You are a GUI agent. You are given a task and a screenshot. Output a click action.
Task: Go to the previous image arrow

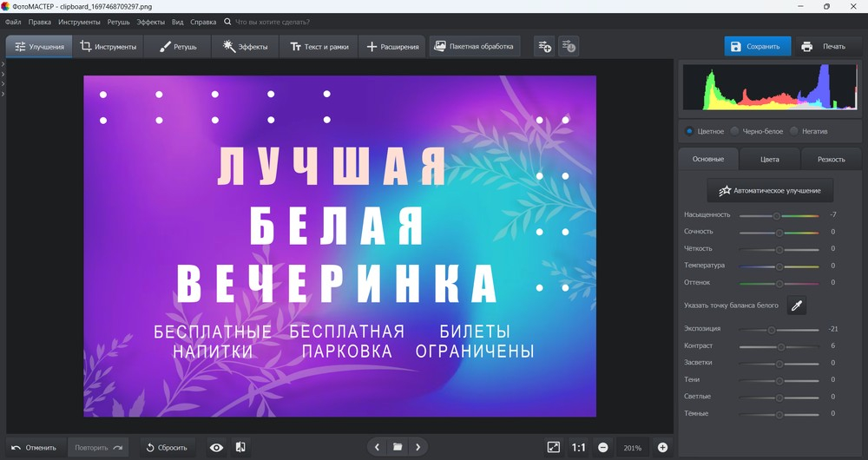tap(377, 447)
